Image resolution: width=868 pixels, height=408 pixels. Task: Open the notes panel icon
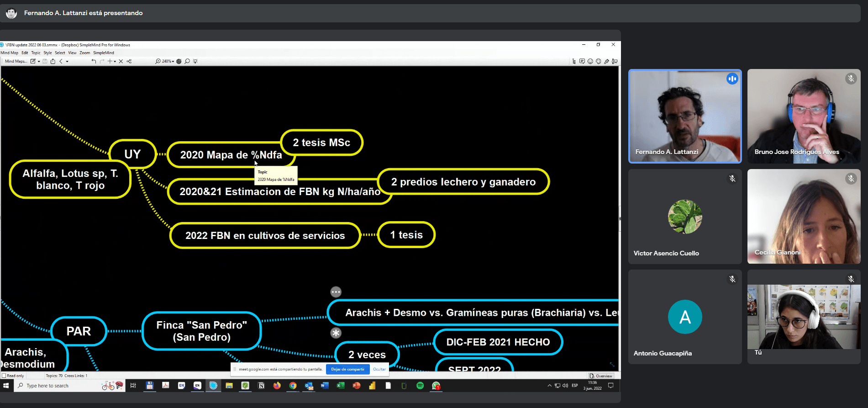coord(582,61)
